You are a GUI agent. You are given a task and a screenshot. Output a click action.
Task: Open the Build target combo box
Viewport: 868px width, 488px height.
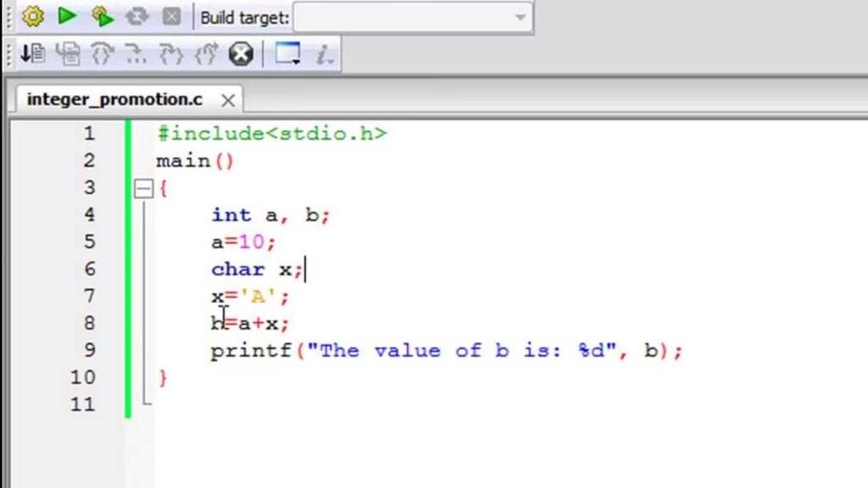413,17
